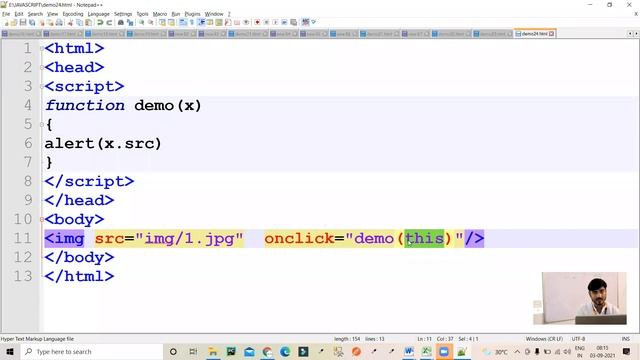Click the 'UTF-8' encoding status entry

pos(578,339)
